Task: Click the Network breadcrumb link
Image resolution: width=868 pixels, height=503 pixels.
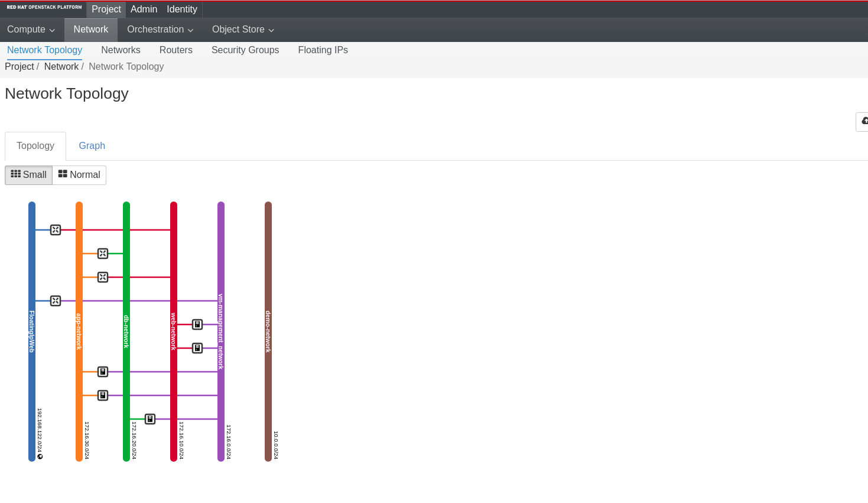Action: [x=61, y=67]
